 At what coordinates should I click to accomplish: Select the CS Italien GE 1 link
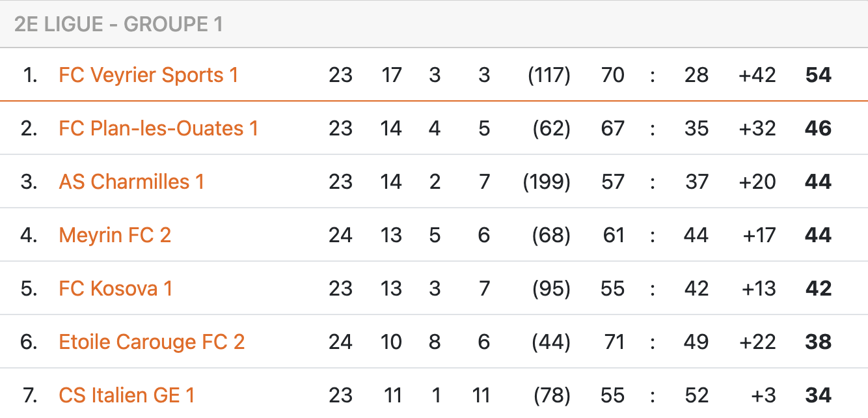127,395
